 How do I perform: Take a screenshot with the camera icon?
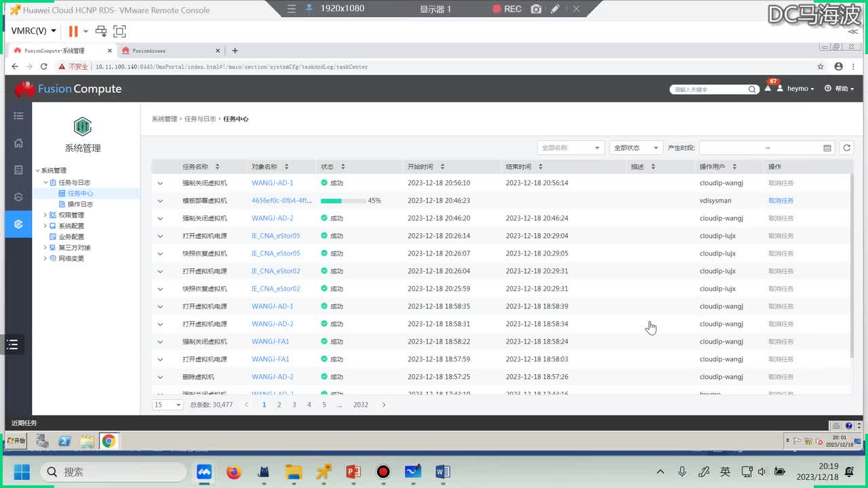coord(536,9)
